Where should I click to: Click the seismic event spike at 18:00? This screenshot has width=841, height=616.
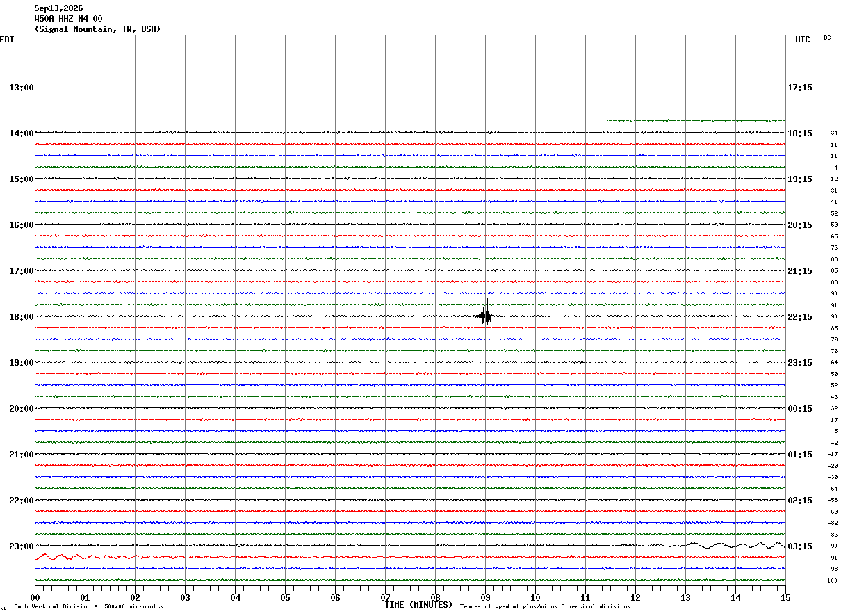point(486,317)
